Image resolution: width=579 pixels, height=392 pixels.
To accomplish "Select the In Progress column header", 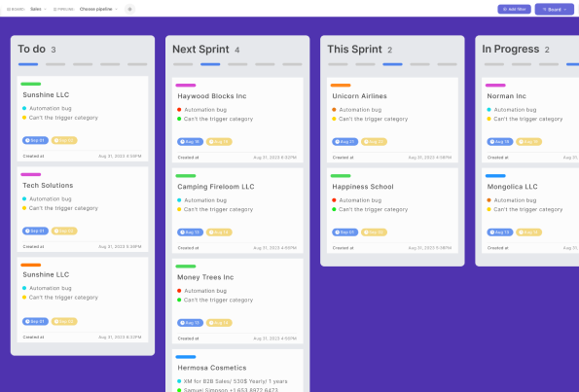I will point(510,49).
